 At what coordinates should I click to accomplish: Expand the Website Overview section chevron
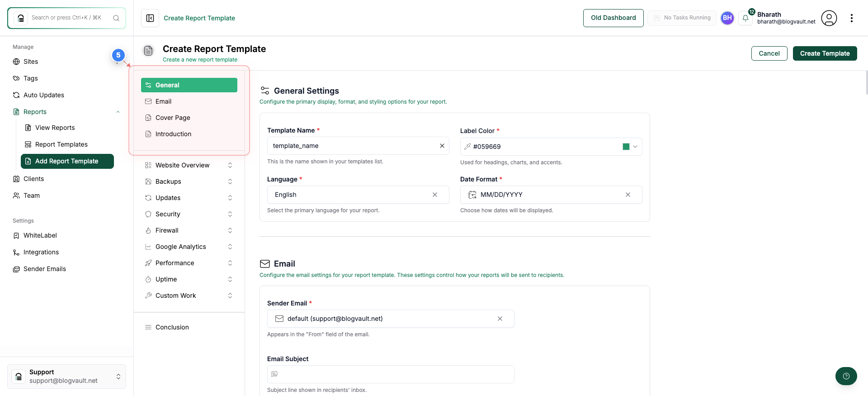coord(230,165)
